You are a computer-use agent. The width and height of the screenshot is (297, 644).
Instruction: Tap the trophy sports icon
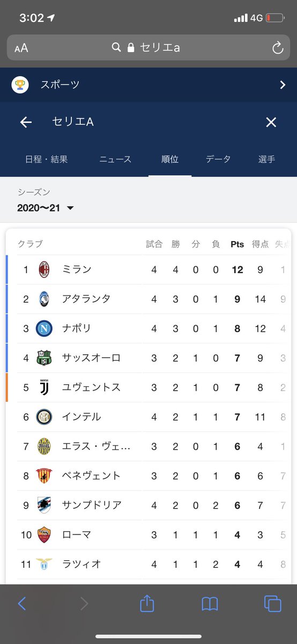[x=20, y=84]
